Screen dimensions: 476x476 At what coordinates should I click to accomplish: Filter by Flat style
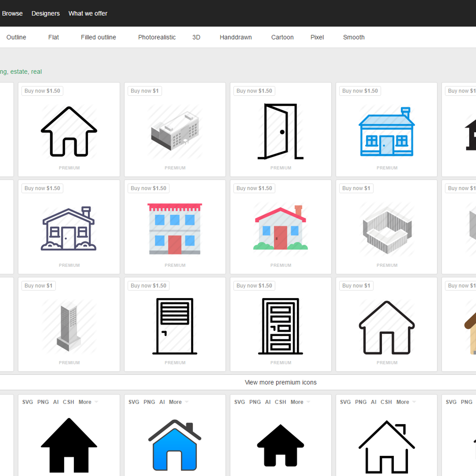54,37
